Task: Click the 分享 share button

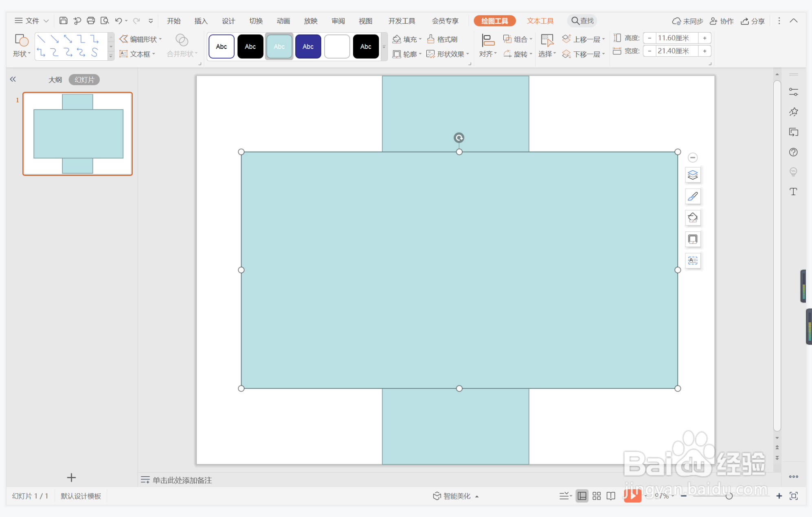Action: pos(753,21)
